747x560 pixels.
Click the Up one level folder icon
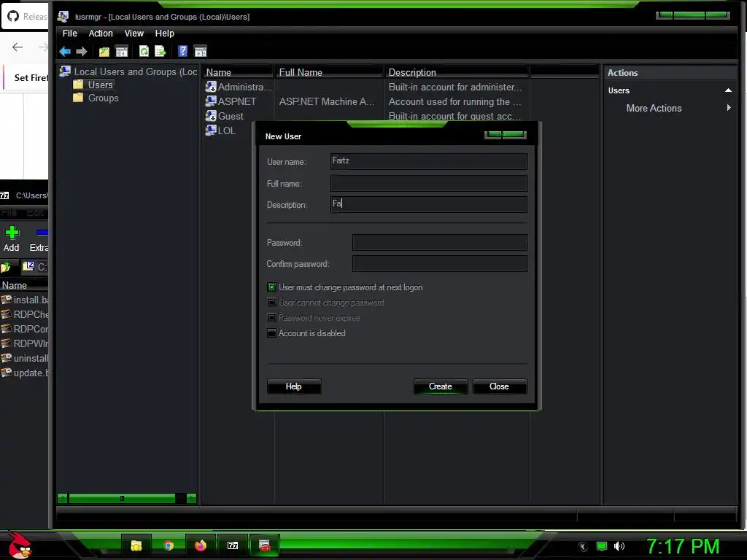click(x=104, y=52)
